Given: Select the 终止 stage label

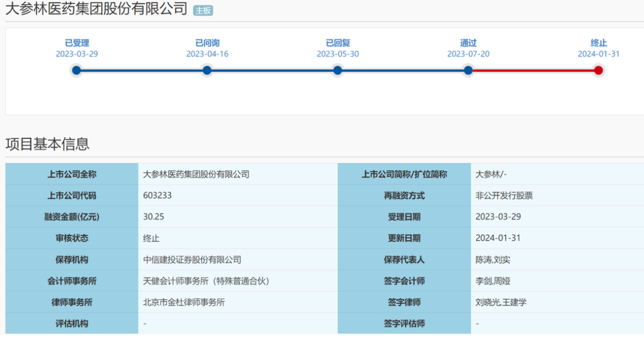Looking at the screenshot, I should click(599, 43).
